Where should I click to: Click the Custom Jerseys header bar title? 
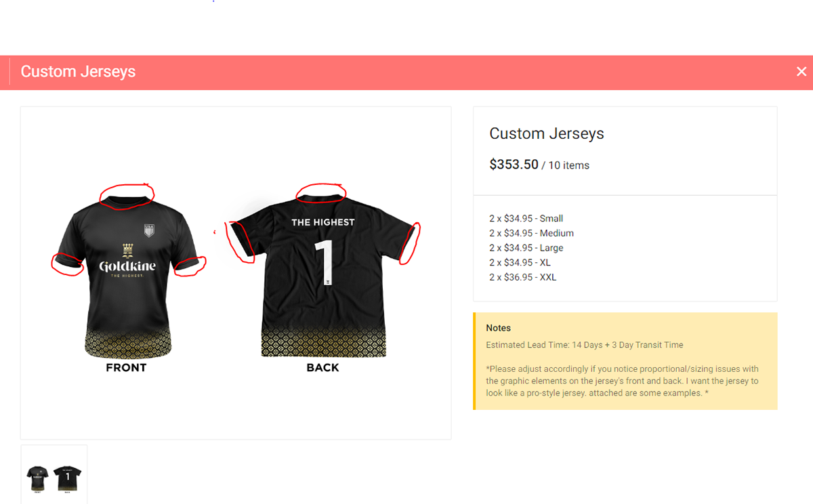tap(78, 72)
